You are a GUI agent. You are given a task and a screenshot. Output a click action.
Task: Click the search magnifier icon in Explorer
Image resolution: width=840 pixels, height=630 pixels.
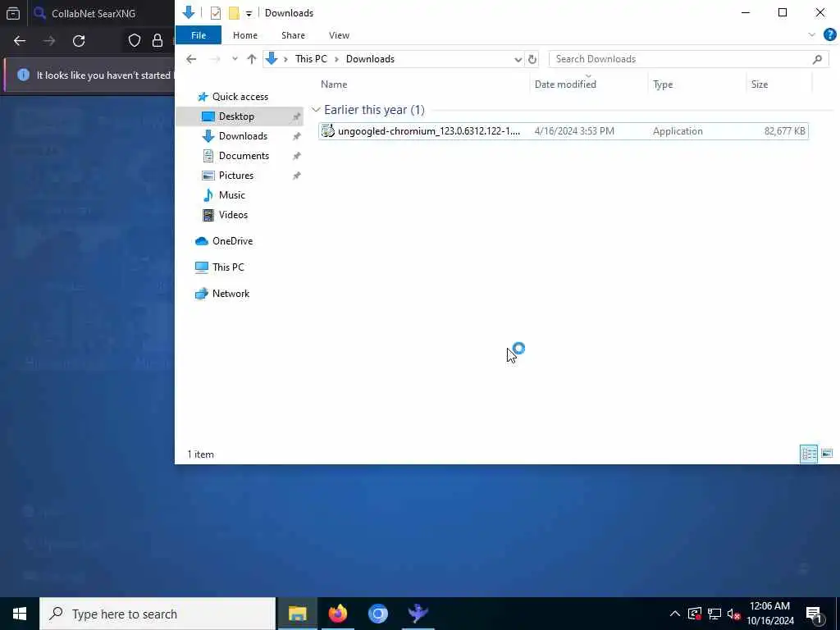pos(817,59)
